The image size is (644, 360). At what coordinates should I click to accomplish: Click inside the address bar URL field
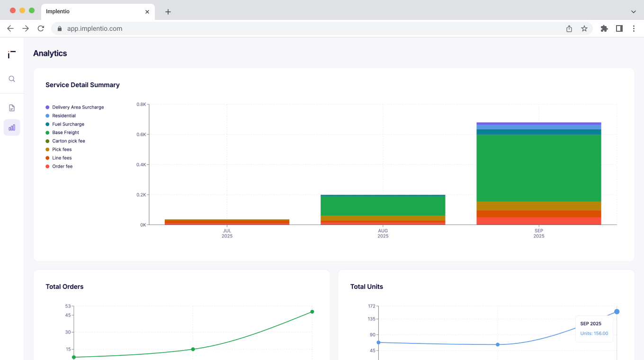click(189, 28)
